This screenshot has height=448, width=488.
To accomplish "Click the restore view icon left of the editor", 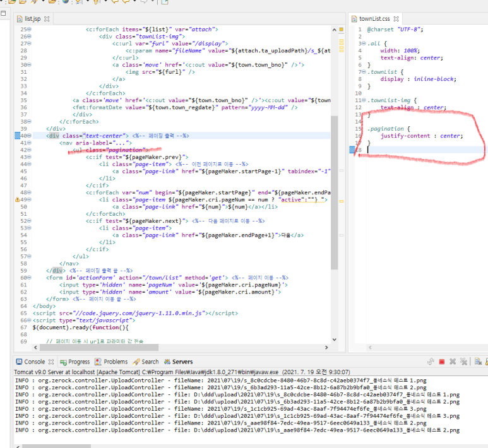I will [3, 13].
